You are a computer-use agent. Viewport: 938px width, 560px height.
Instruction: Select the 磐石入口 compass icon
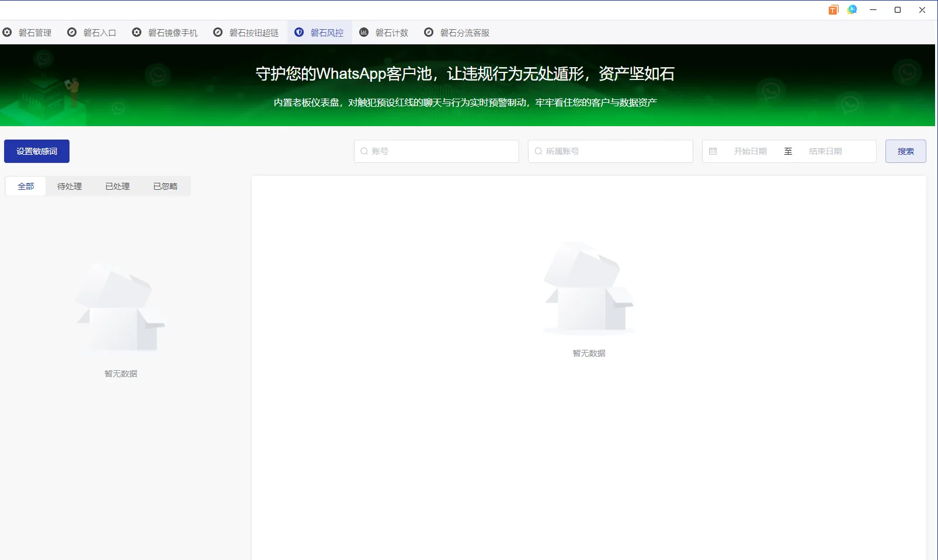[71, 32]
